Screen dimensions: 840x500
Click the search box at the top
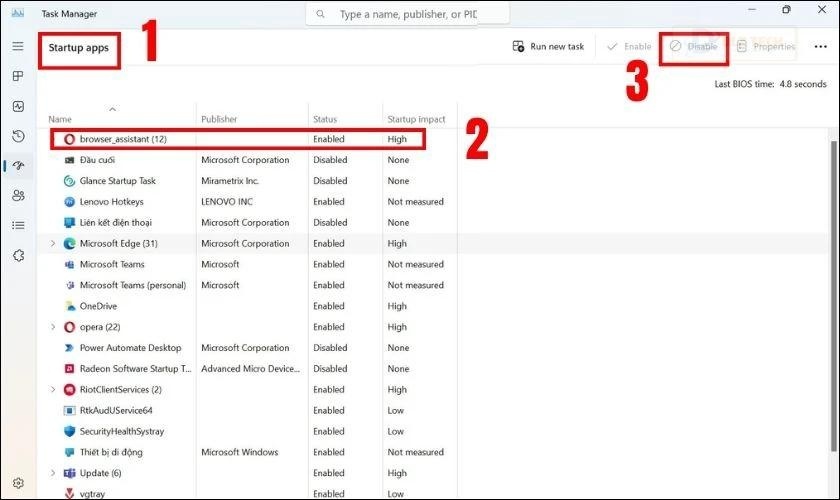click(x=408, y=15)
